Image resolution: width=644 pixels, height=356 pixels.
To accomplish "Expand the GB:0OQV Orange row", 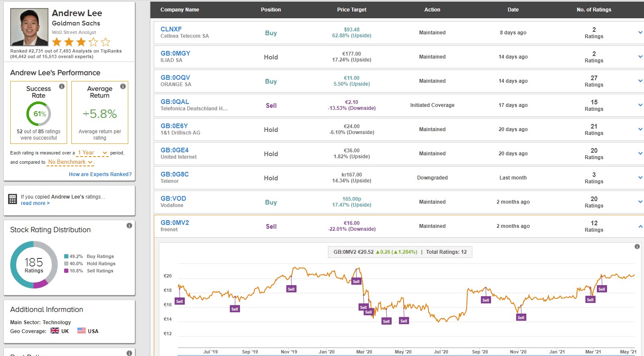I will click(640, 81).
